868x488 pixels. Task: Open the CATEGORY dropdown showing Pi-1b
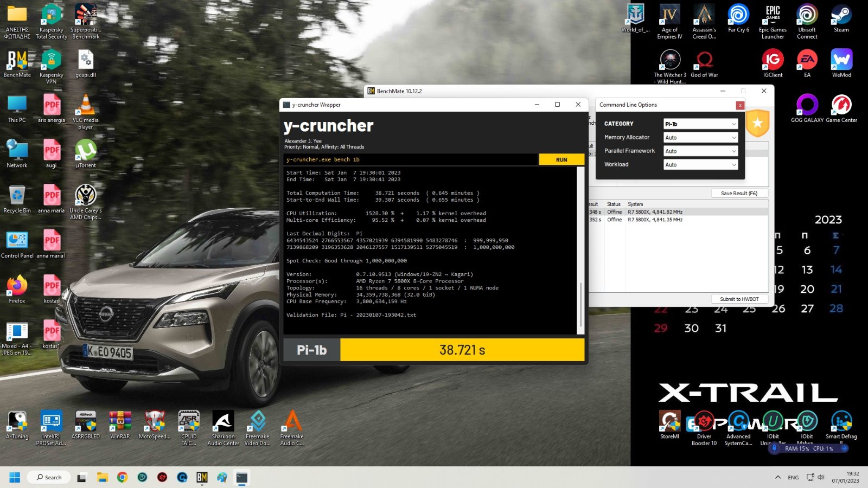click(x=700, y=124)
